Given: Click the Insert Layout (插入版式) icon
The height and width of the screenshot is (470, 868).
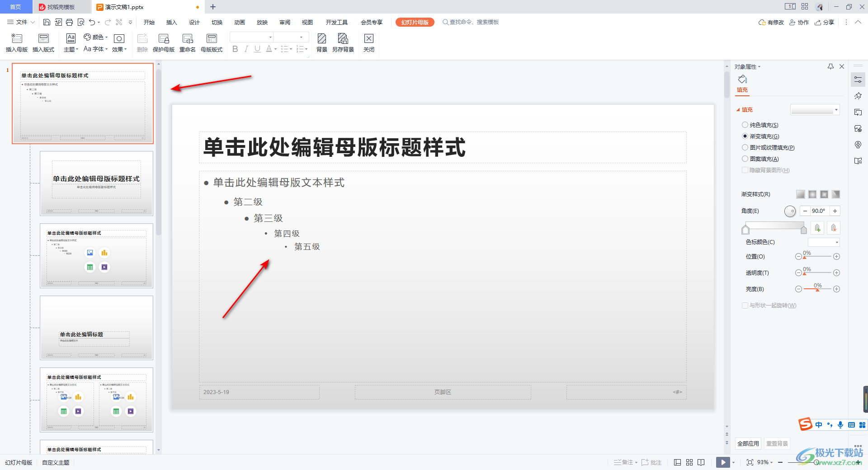Looking at the screenshot, I should pyautogui.click(x=43, y=43).
